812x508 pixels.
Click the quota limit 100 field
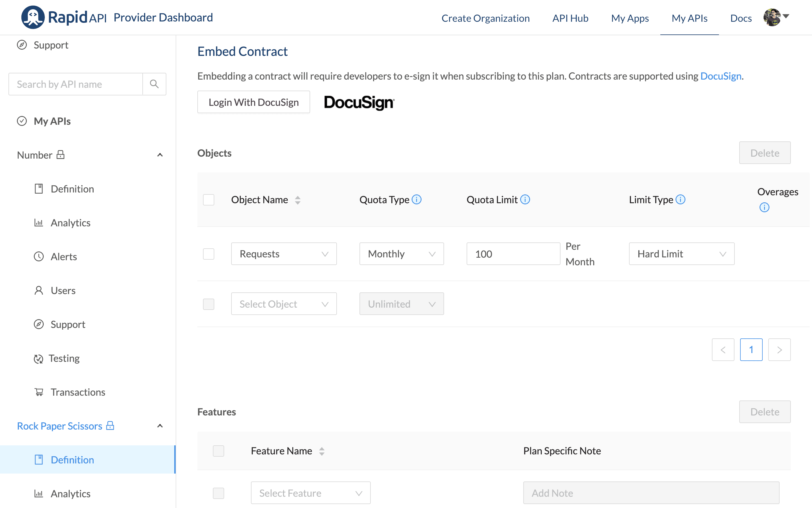pos(513,254)
